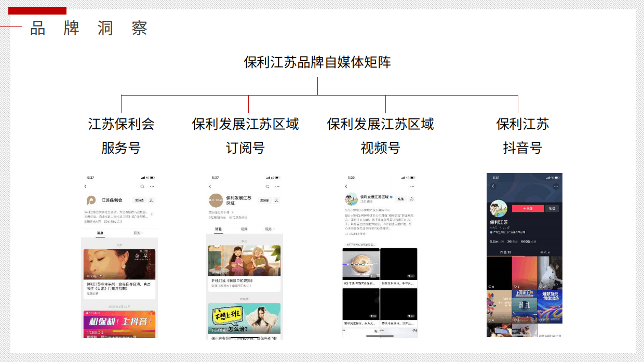Open the 喜欢 tab on the Douyin profile
This screenshot has width=644, height=362.
tap(544, 252)
